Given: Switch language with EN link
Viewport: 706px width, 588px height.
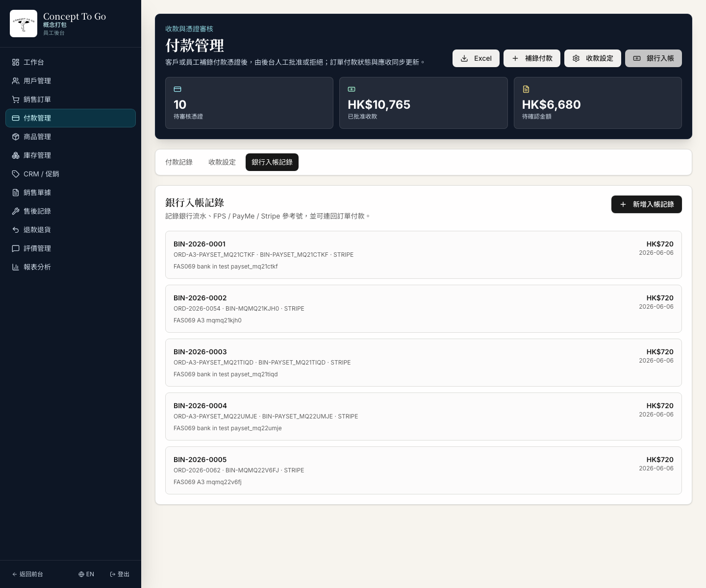Looking at the screenshot, I should click(86, 574).
